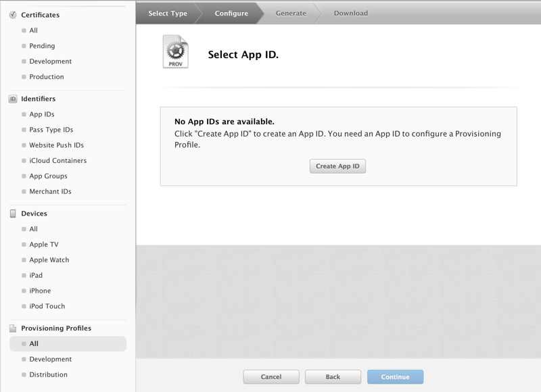Screen dimensions: 541x392
Task: Click the Provisioning Profiles document icon
Action: pos(13,328)
